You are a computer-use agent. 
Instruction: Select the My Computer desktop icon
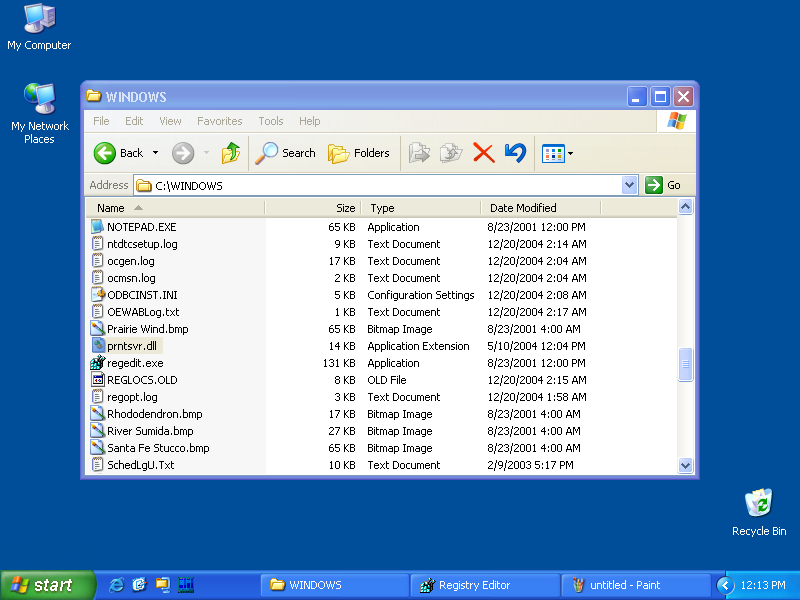(39, 19)
